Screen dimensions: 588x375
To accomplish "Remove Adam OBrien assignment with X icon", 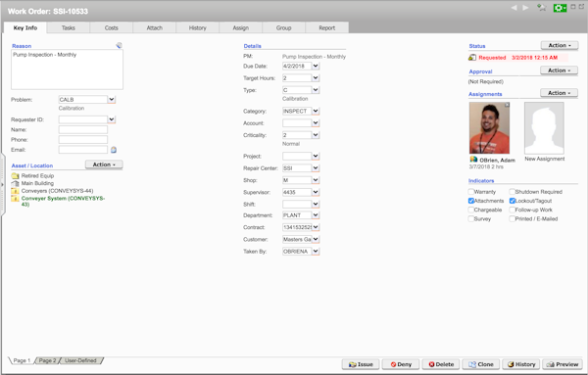I will [x=507, y=105].
